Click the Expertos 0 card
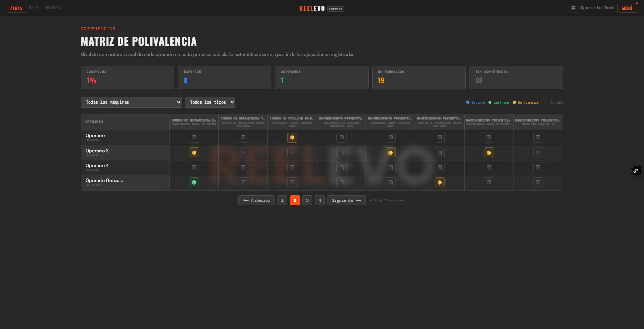 click(x=225, y=78)
